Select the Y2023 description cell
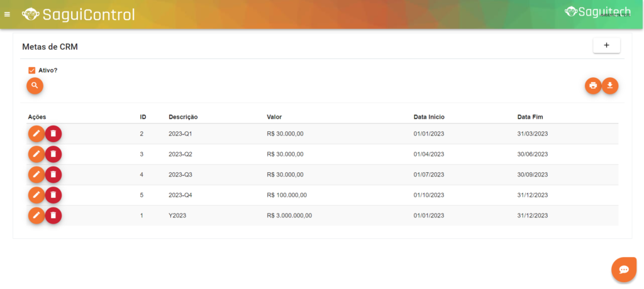 tap(178, 215)
